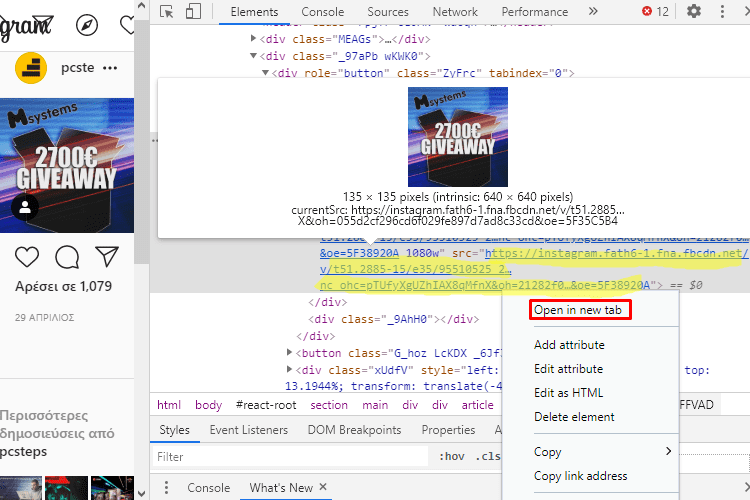Select the inspect element picker icon
This screenshot has width=750, height=500.
(x=166, y=11)
